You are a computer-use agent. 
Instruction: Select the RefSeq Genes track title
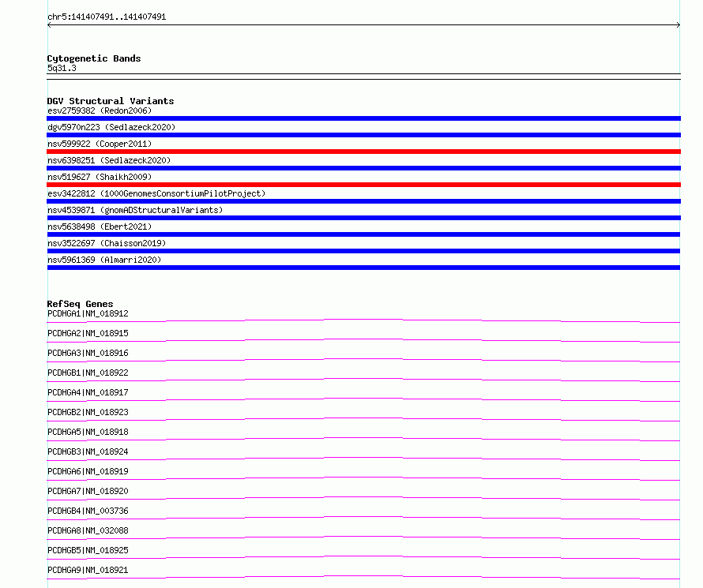80,304
